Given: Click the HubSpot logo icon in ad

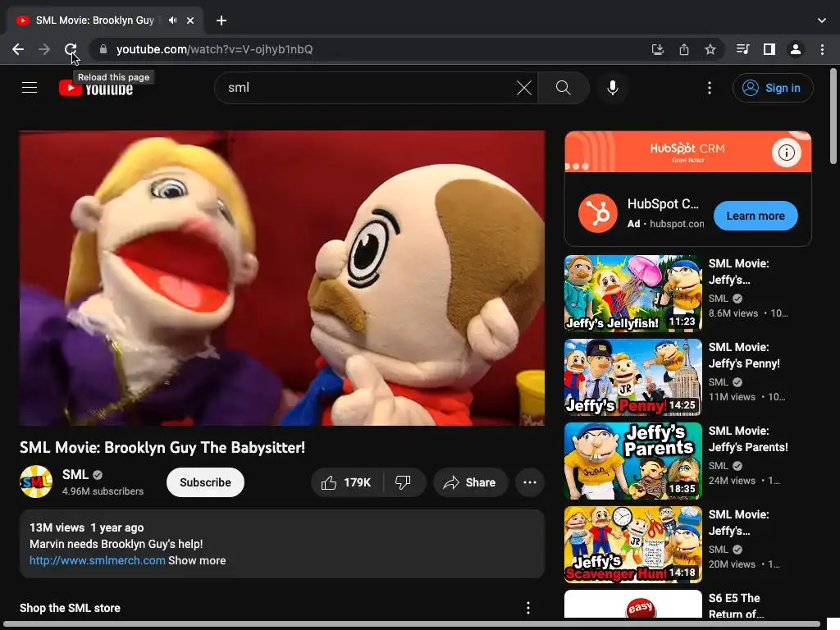Looking at the screenshot, I should point(598,213).
